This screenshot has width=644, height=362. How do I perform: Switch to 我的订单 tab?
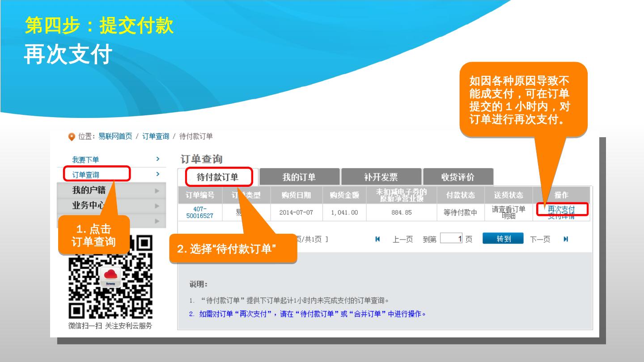pyautogui.click(x=299, y=177)
